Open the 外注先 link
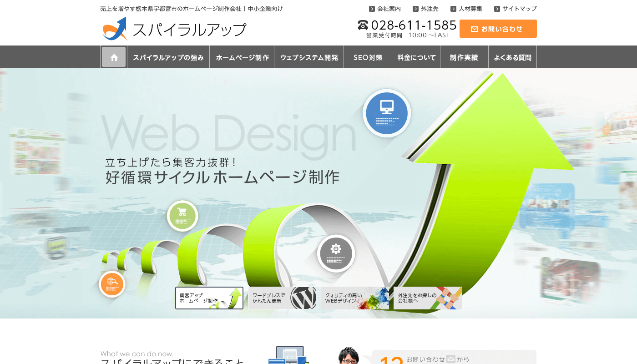Image resolution: width=637 pixels, height=364 pixels. coord(425,9)
